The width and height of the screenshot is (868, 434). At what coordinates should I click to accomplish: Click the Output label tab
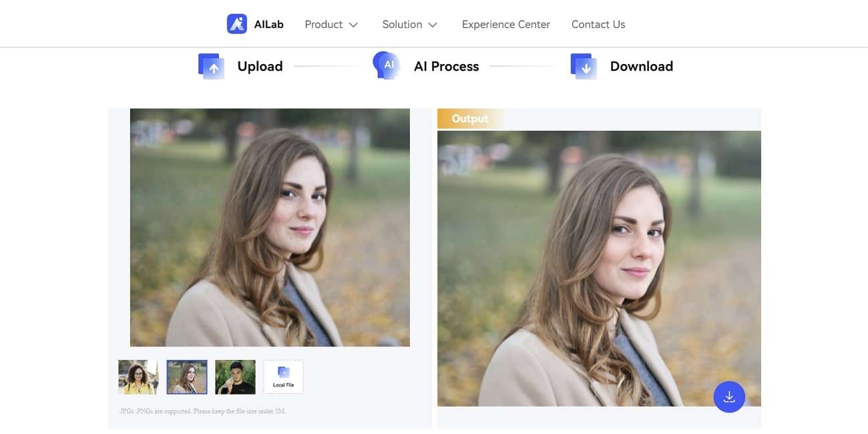tap(469, 118)
